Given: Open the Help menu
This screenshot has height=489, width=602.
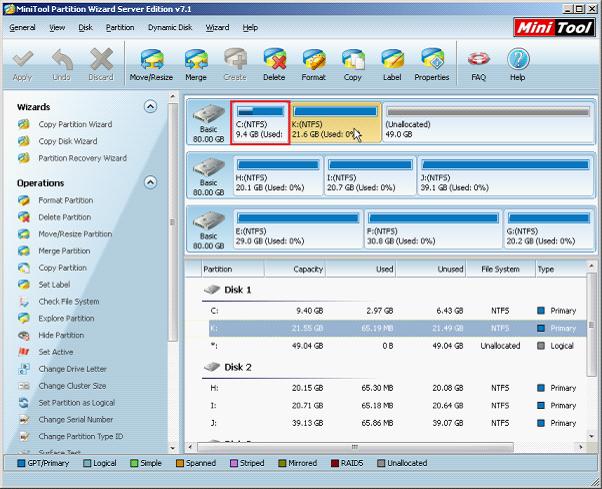Looking at the screenshot, I should click(250, 28).
